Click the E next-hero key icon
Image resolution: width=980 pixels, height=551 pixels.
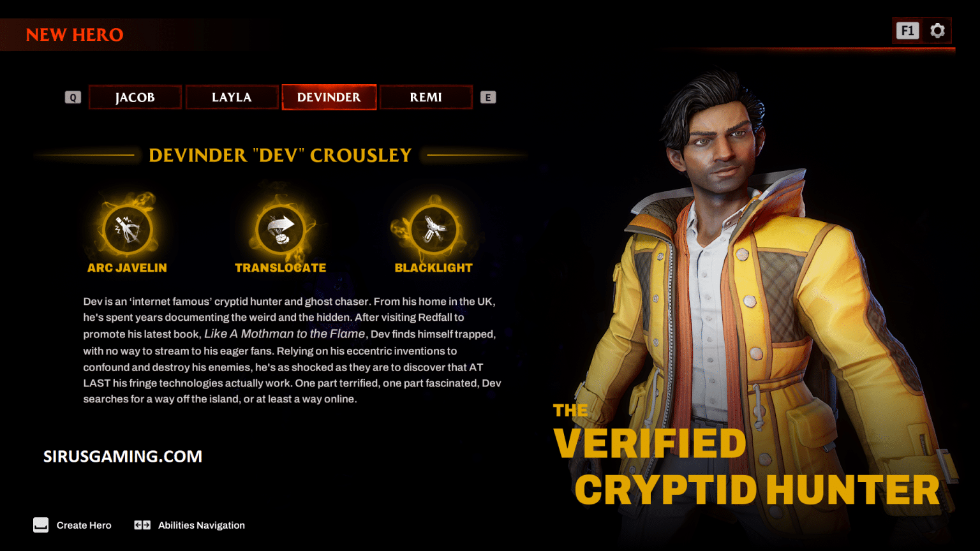tap(488, 98)
